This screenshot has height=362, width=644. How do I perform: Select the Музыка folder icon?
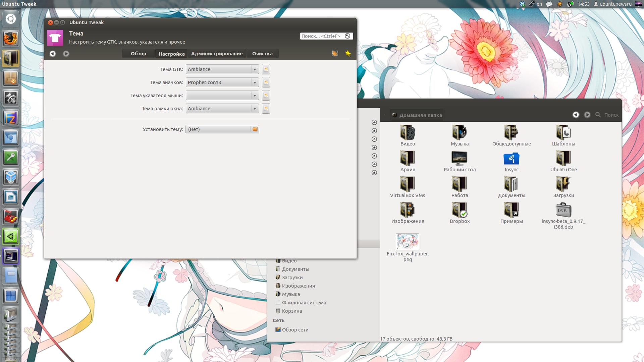coord(460,135)
